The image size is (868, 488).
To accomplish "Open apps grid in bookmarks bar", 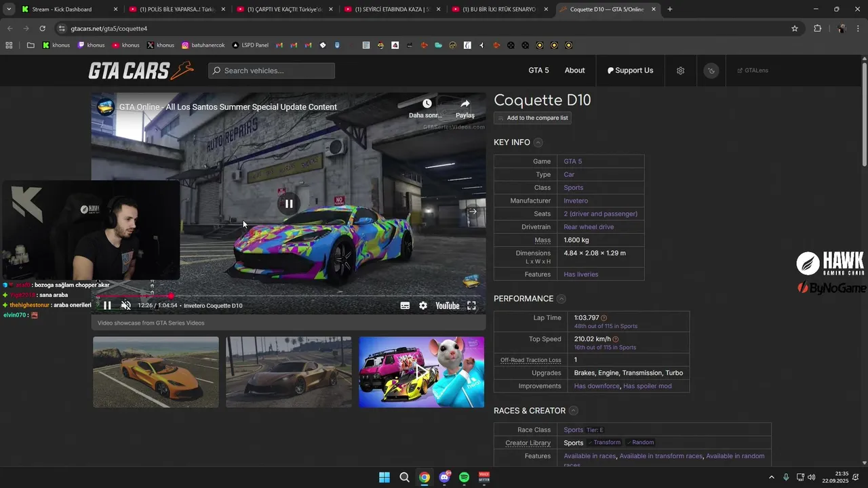I will pos(9,45).
